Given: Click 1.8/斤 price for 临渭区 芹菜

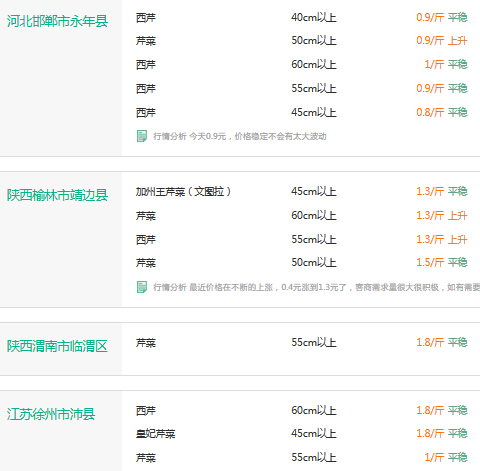Looking at the screenshot, I should 430,342.
